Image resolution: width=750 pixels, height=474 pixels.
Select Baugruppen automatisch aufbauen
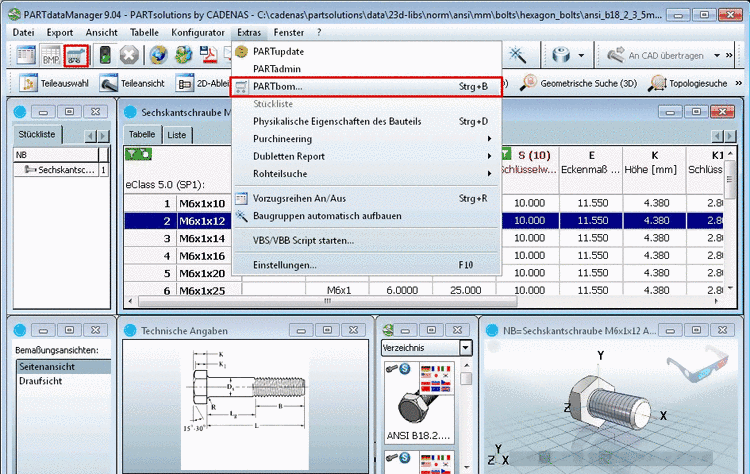pyautogui.click(x=366, y=216)
